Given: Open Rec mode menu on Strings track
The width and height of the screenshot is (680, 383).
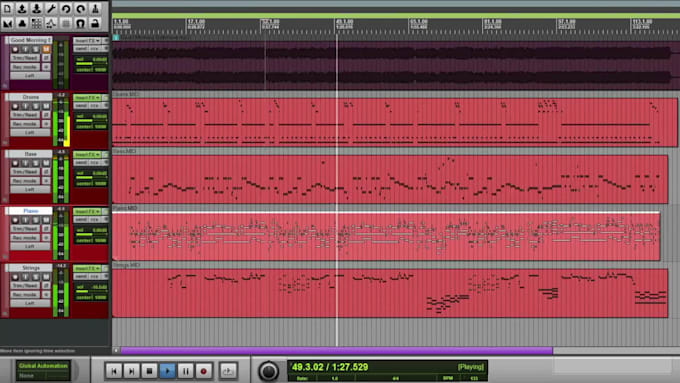Looking at the screenshot, I should click(x=25, y=295).
